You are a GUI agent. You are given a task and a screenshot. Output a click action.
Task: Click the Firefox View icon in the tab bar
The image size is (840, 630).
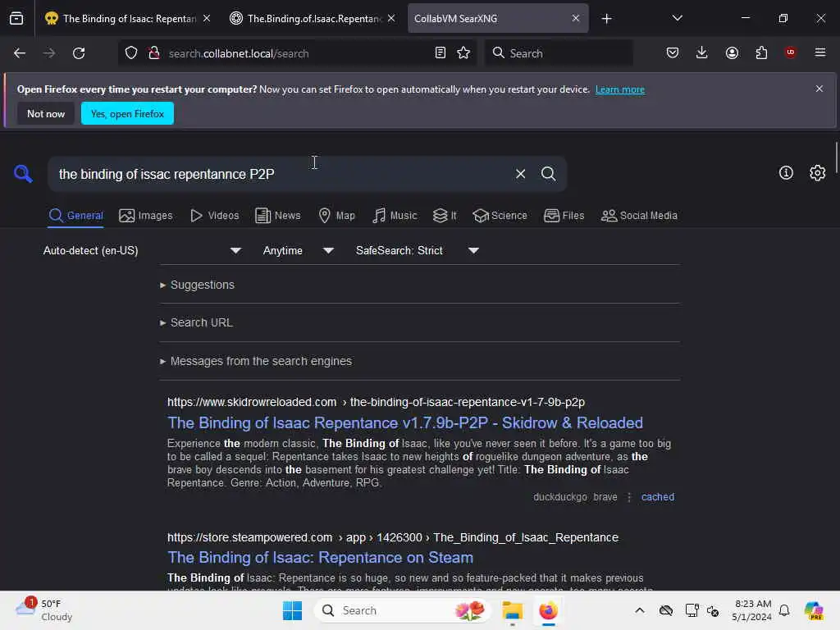pyautogui.click(x=16, y=18)
